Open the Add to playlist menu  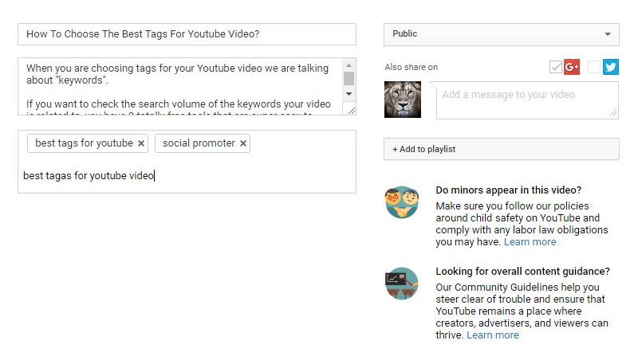(502, 149)
